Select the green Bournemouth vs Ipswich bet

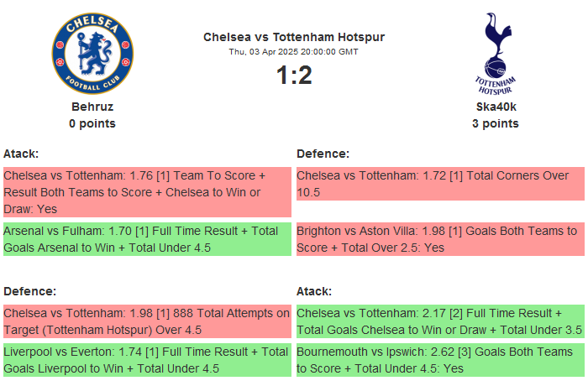click(x=440, y=360)
